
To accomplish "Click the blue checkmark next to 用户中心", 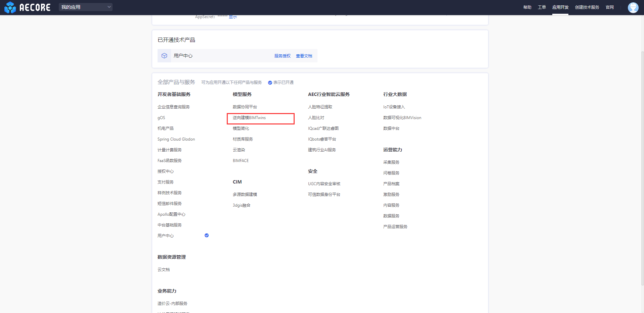I will [x=207, y=236].
